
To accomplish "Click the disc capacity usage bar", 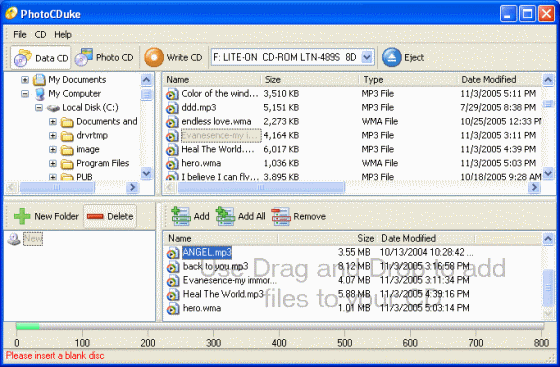I will coord(280,326).
